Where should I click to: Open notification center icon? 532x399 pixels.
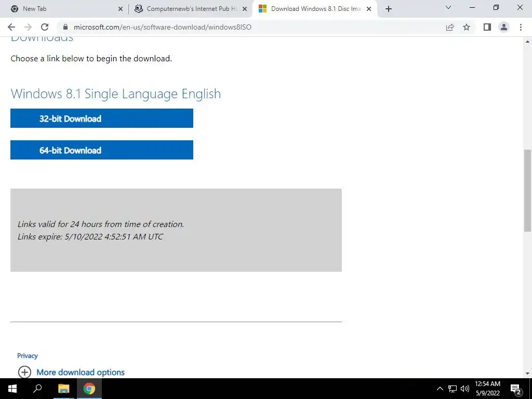[515, 389]
